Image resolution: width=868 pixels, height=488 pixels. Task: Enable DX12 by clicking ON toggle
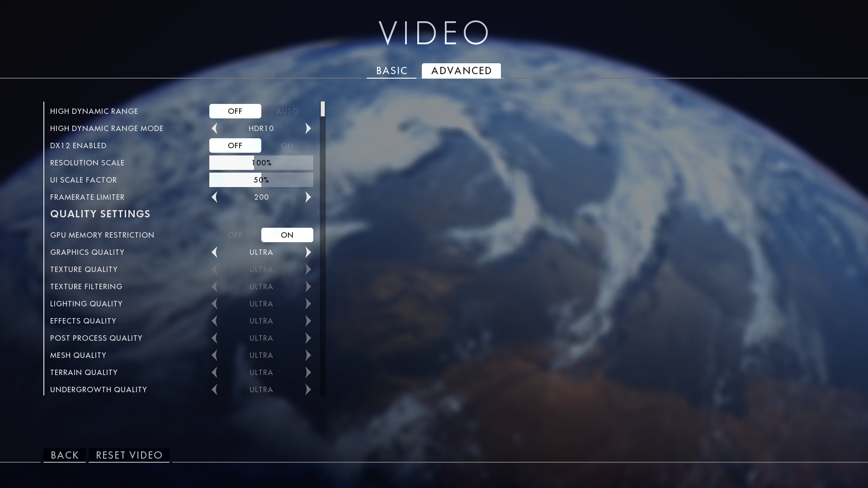pos(287,145)
